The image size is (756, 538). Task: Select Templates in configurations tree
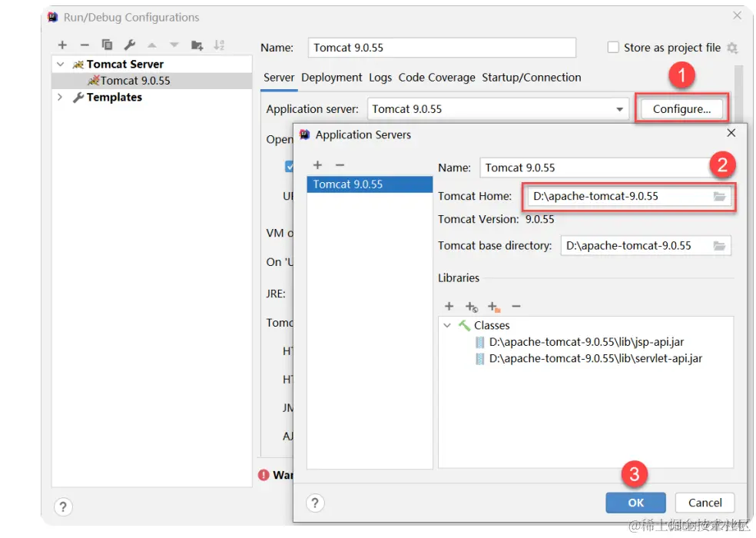click(114, 97)
